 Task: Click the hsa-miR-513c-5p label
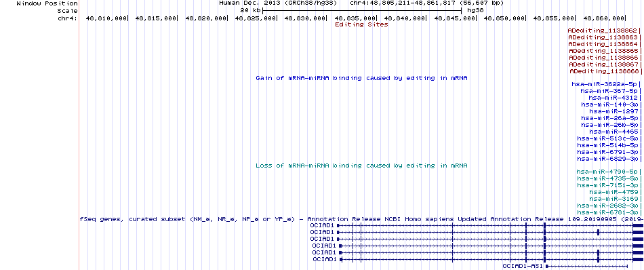click(607, 138)
